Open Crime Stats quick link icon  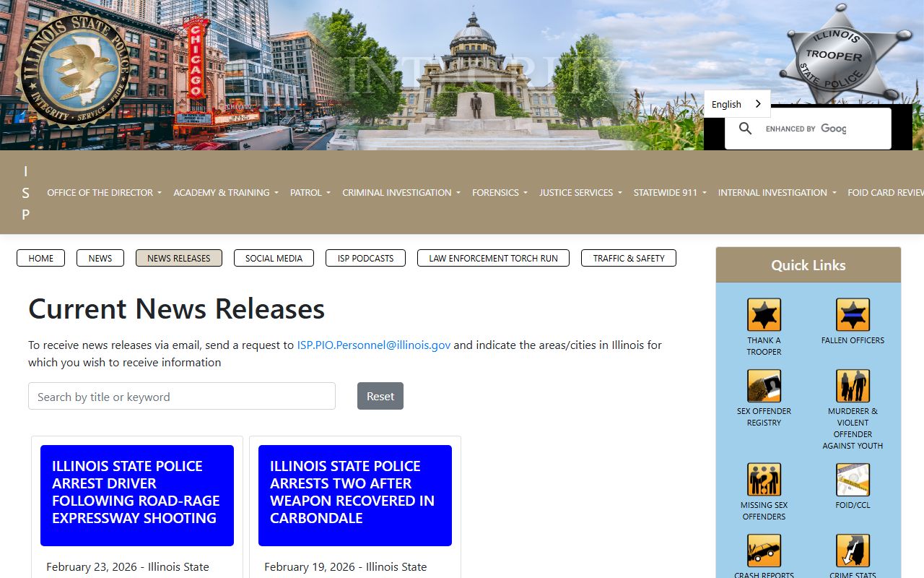[x=853, y=551]
